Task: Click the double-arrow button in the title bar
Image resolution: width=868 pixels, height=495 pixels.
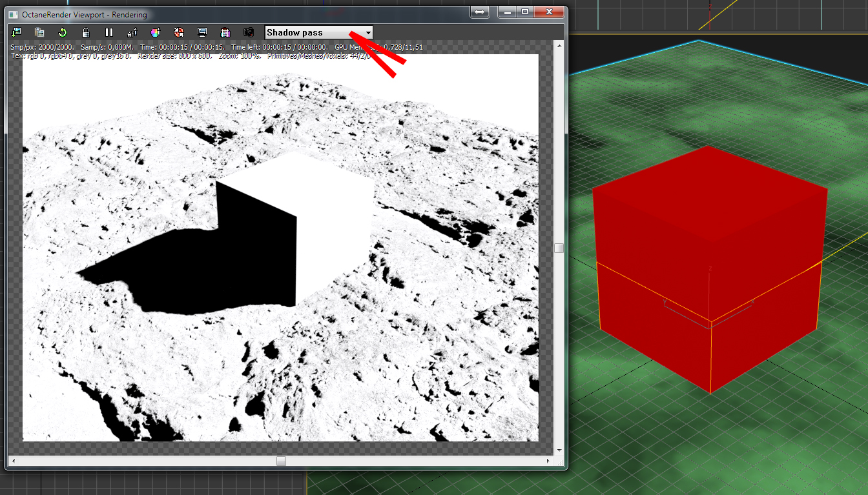Action: [480, 12]
